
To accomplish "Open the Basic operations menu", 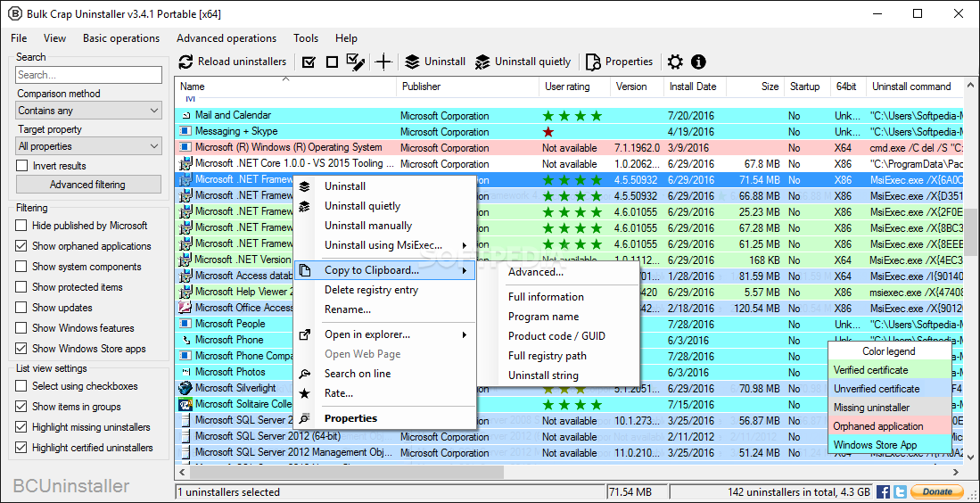I will 121,38.
